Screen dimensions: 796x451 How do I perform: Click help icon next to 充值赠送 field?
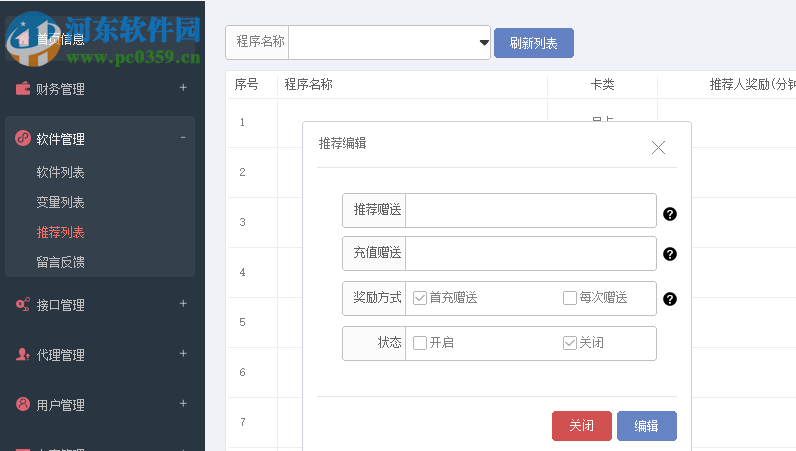[x=670, y=254]
